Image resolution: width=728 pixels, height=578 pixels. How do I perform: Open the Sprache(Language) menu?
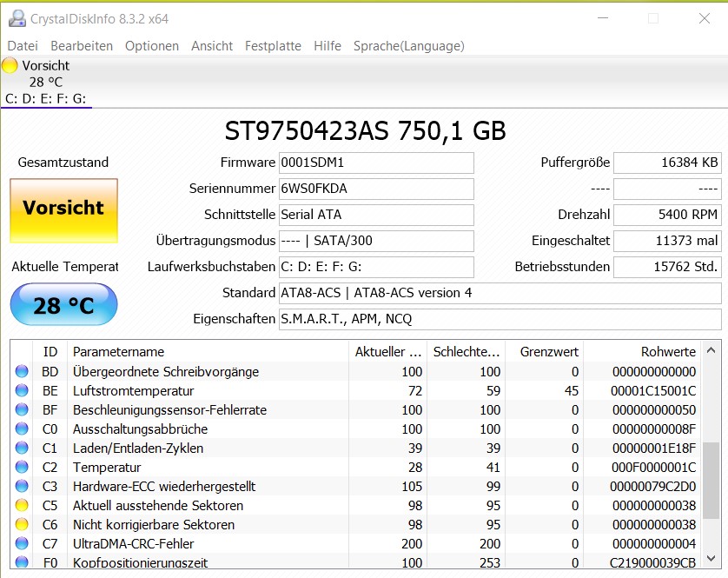point(409,46)
